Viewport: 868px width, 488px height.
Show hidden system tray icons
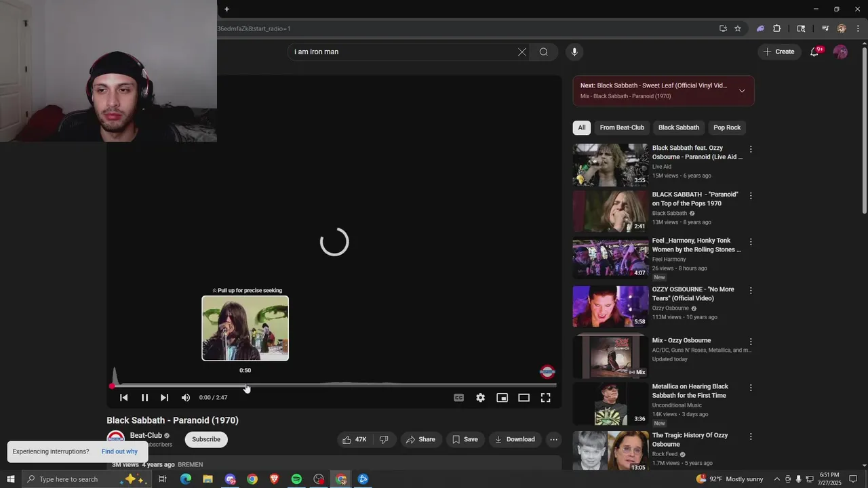[777, 479]
